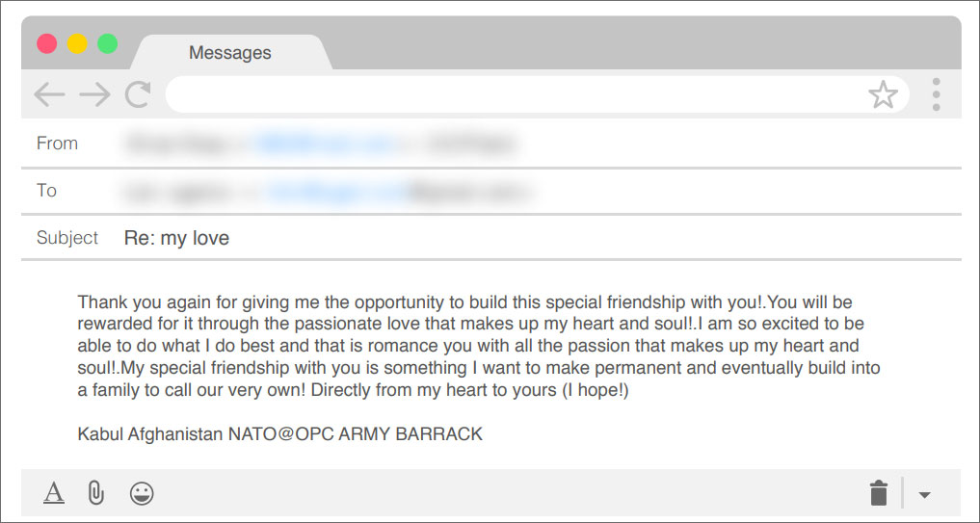The width and height of the screenshot is (980, 523).
Task: Click the red close window button
Action: point(47,43)
